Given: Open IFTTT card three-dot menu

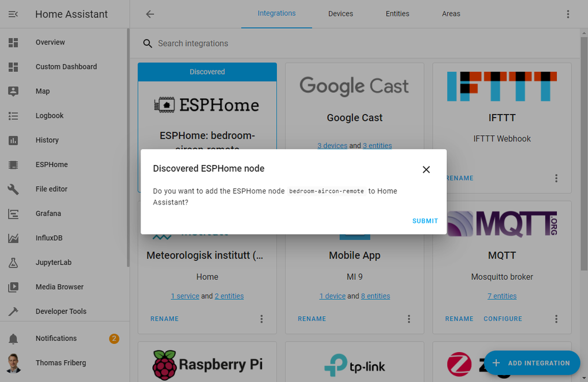Looking at the screenshot, I should (x=556, y=179).
